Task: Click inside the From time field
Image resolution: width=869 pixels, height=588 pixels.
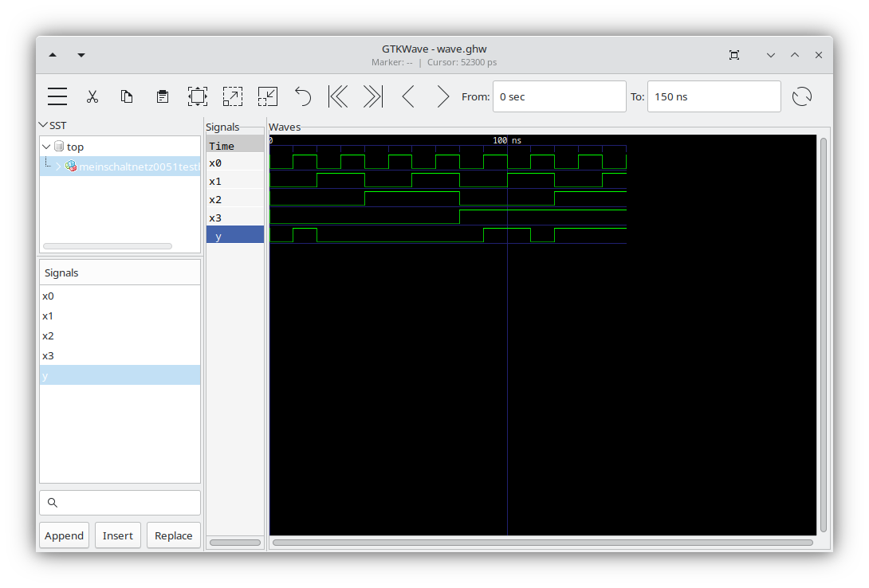Action: (x=558, y=96)
